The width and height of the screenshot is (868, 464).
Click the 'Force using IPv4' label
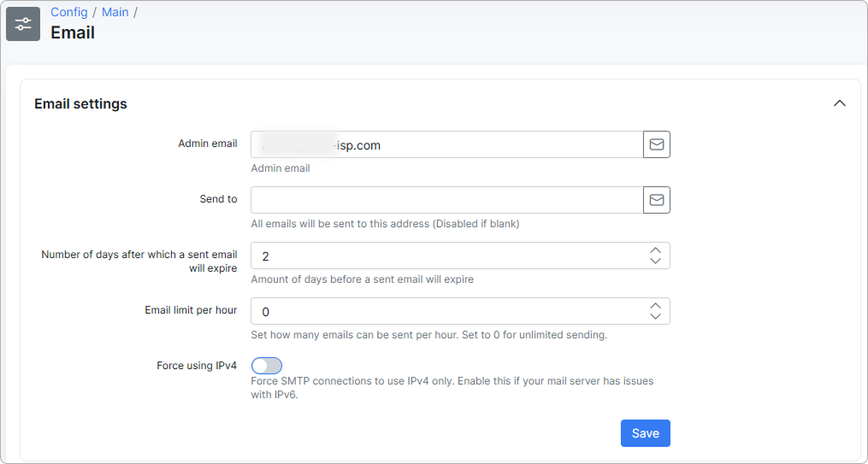tap(197, 366)
